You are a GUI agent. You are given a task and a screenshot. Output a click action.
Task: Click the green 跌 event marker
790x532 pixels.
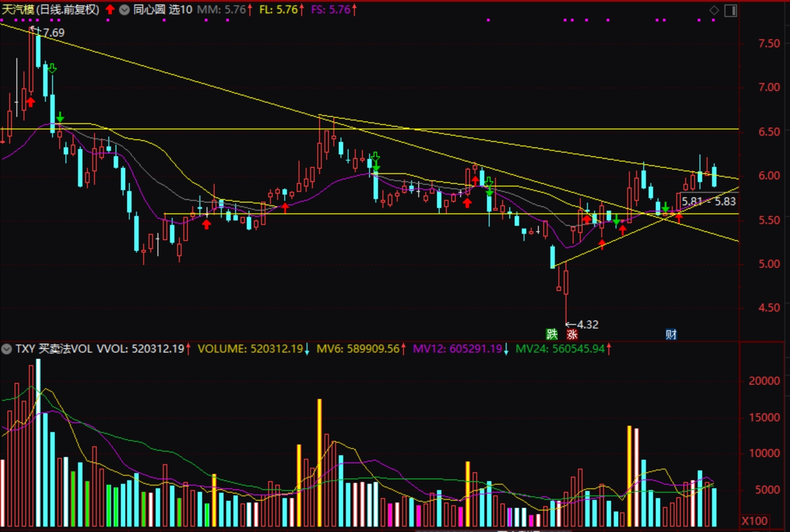553,334
